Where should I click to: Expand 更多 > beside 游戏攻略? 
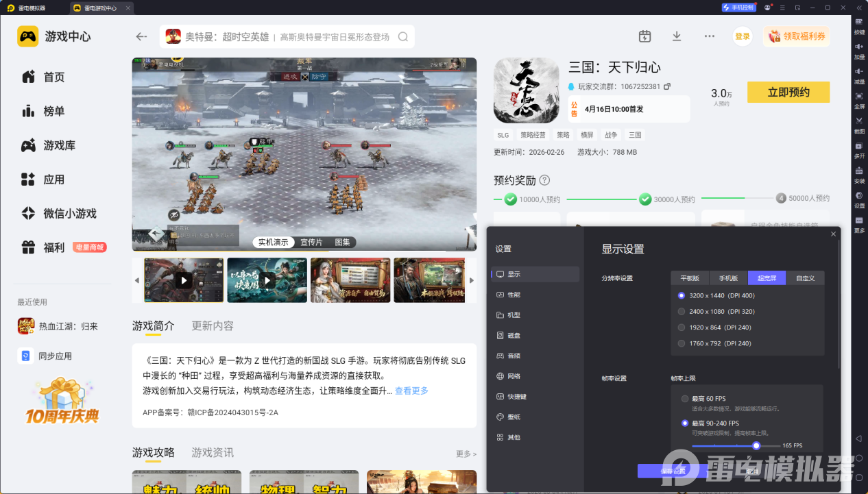[466, 454]
